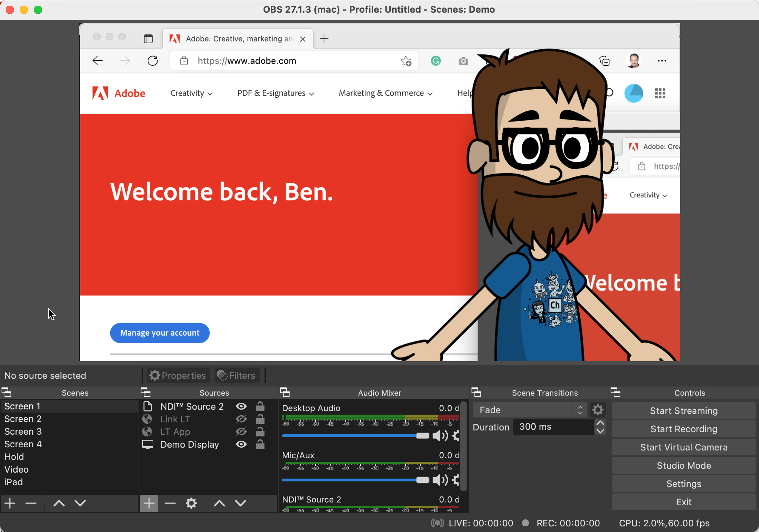The height and width of the screenshot is (532, 759).
Task: Move scene up in Scenes list
Action: (59, 503)
